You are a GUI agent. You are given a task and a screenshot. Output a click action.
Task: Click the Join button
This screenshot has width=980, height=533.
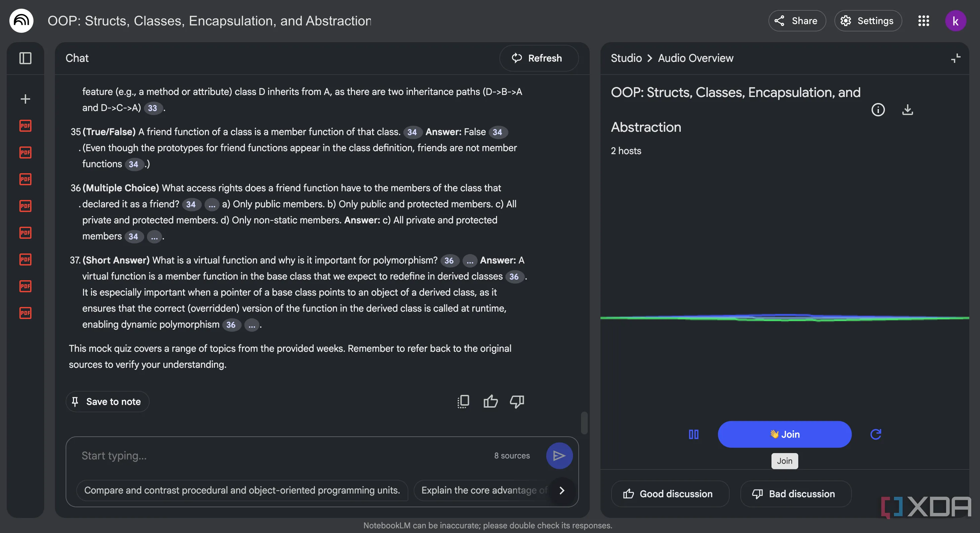[x=785, y=434]
